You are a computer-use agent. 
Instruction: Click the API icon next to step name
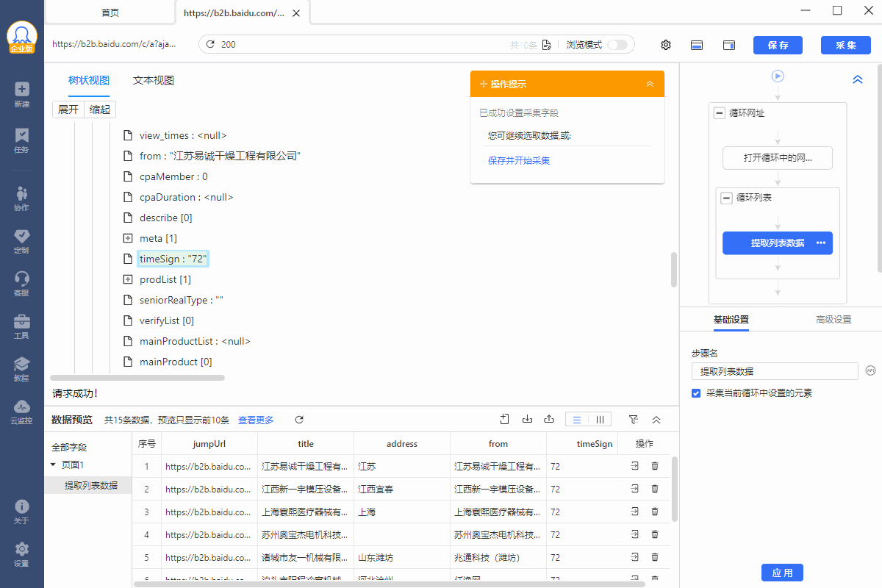click(x=870, y=370)
